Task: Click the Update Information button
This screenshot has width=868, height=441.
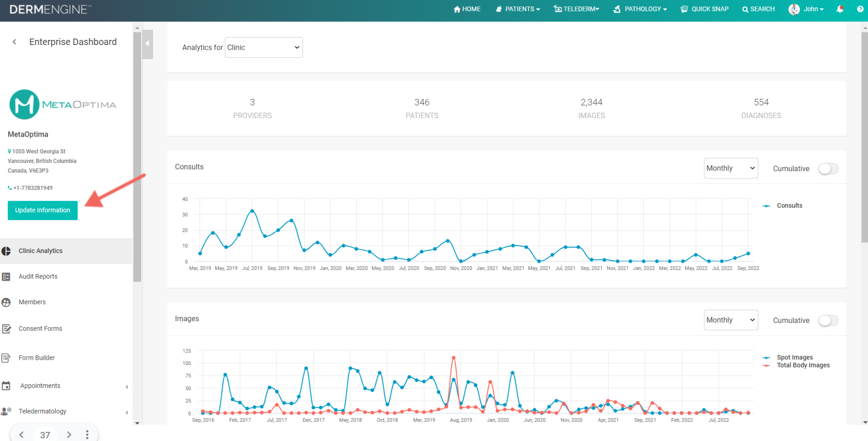Action: pyautogui.click(x=43, y=210)
